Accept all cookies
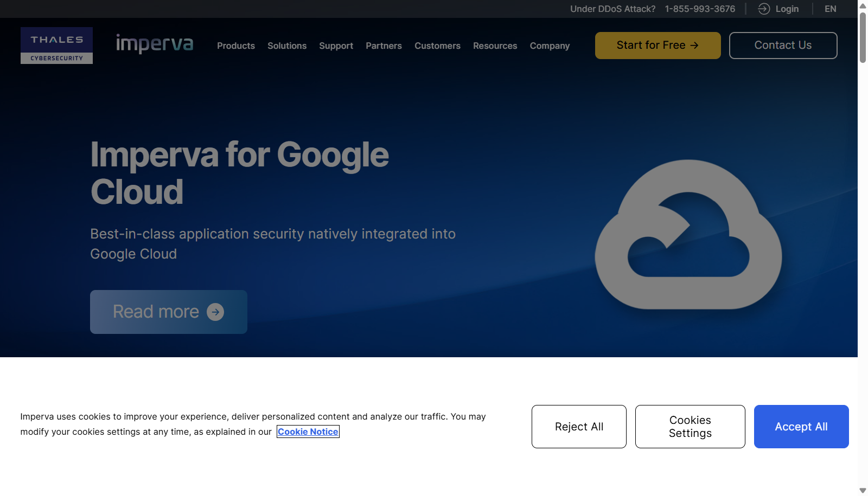Screen dimensions: 868x496 [801, 427]
